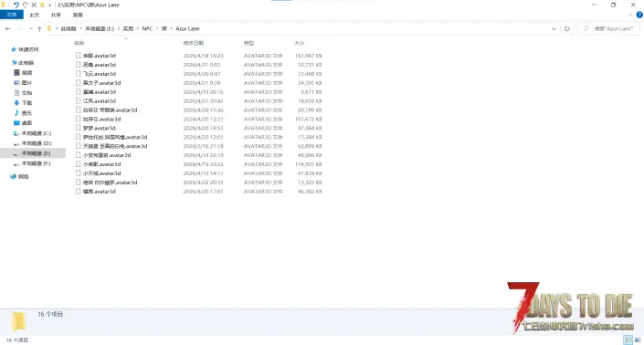
Task: Click the file icon of the 9,671 KB file
Action: pos(78,92)
